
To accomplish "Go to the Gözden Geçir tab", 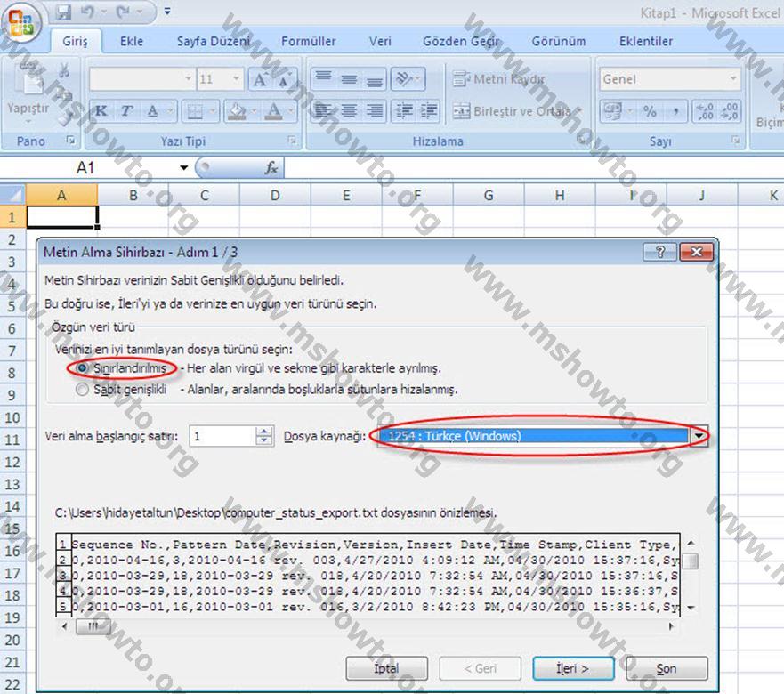I will point(461,42).
